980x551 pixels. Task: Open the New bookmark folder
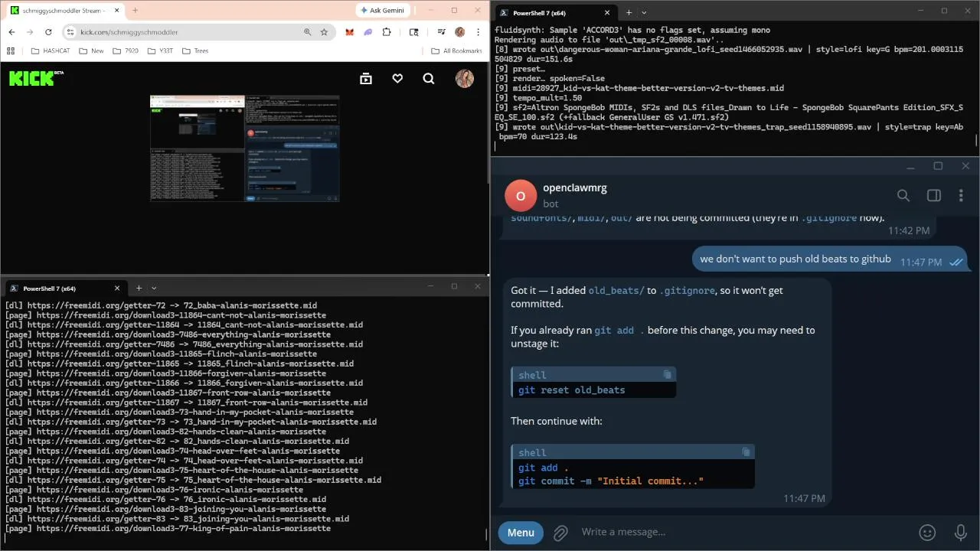(x=90, y=51)
